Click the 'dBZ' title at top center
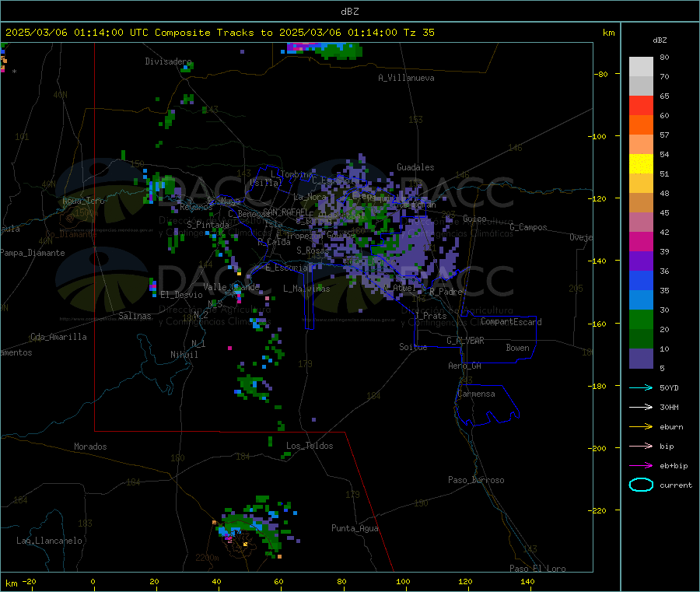 click(349, 12)
